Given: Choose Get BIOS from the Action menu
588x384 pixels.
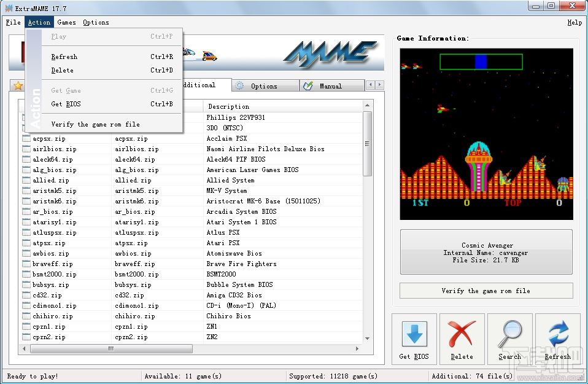Looking at the screenshot, I should point(66,104).
